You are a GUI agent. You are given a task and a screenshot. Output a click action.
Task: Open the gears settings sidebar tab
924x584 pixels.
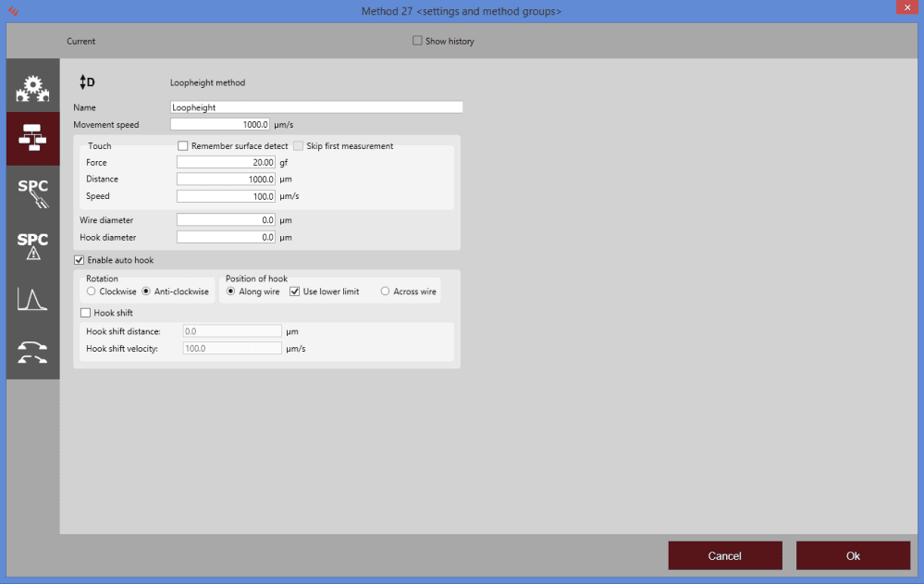point(32,87)
